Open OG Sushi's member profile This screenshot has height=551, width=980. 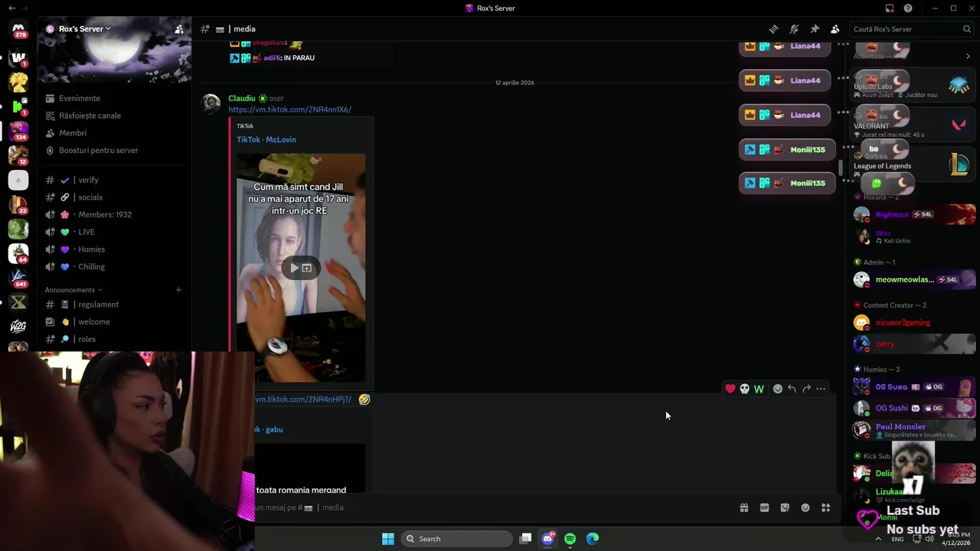tap(914, 408)
